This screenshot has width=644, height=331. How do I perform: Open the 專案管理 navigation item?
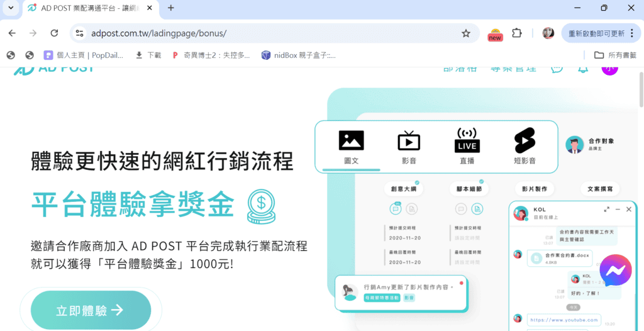point(514,69)
